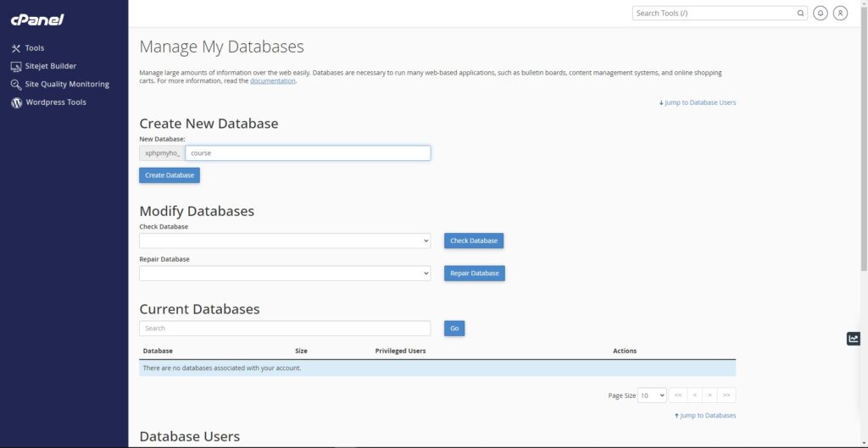This screenshot has height=448, width=868.
Task: Click the cPanel logo
Action: coord(37,20)
